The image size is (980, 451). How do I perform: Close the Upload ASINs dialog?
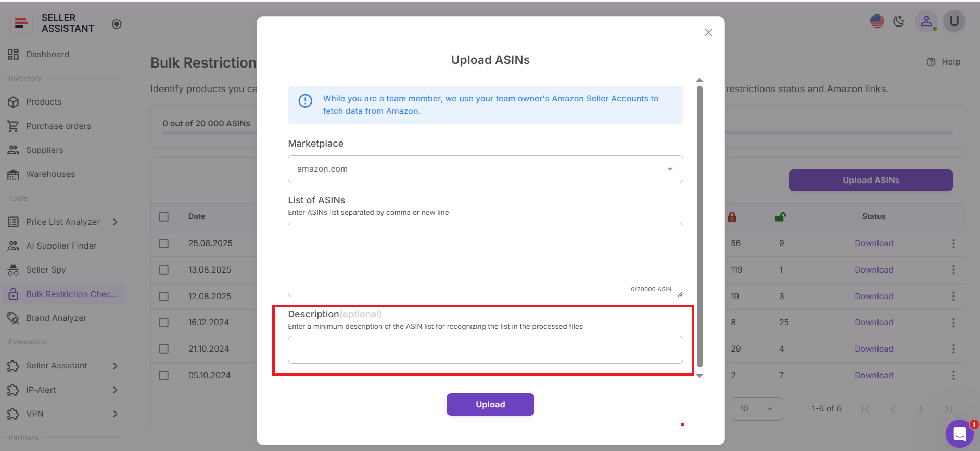[708, 33]
